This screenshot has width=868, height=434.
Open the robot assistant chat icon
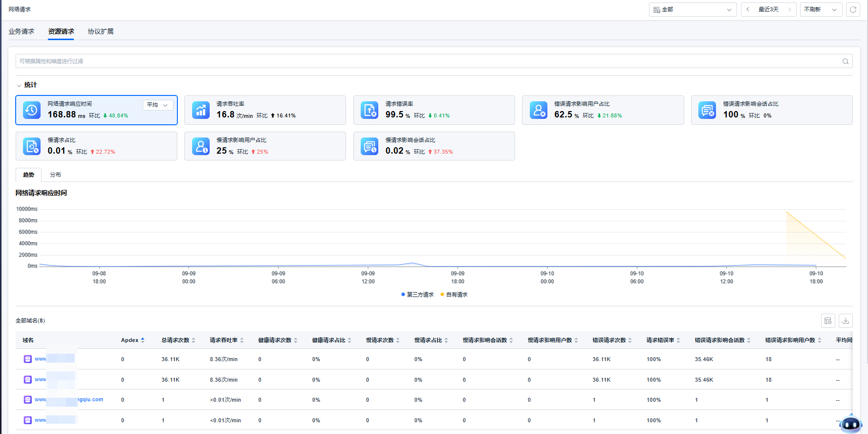point(850,423)
